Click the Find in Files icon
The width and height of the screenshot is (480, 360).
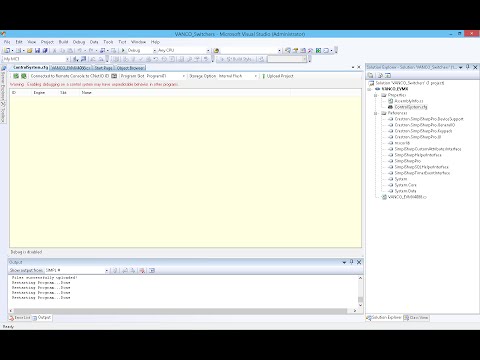coord(216,50)
